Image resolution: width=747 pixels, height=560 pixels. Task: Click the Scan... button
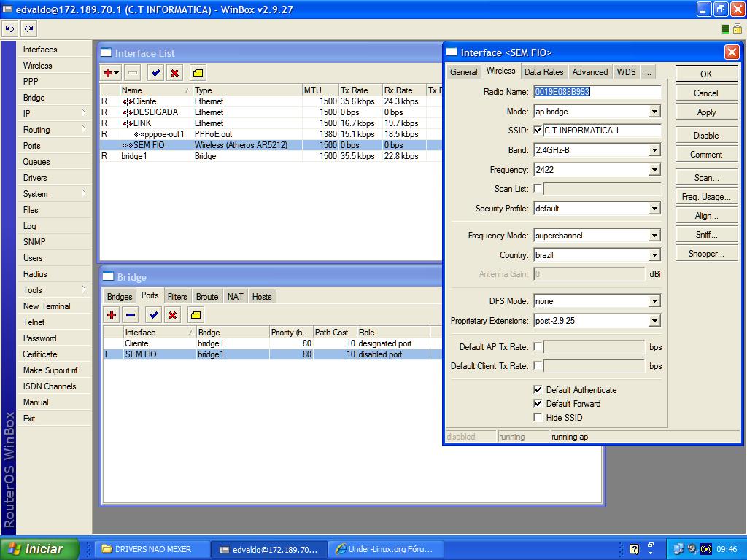[x=706, y=178]
